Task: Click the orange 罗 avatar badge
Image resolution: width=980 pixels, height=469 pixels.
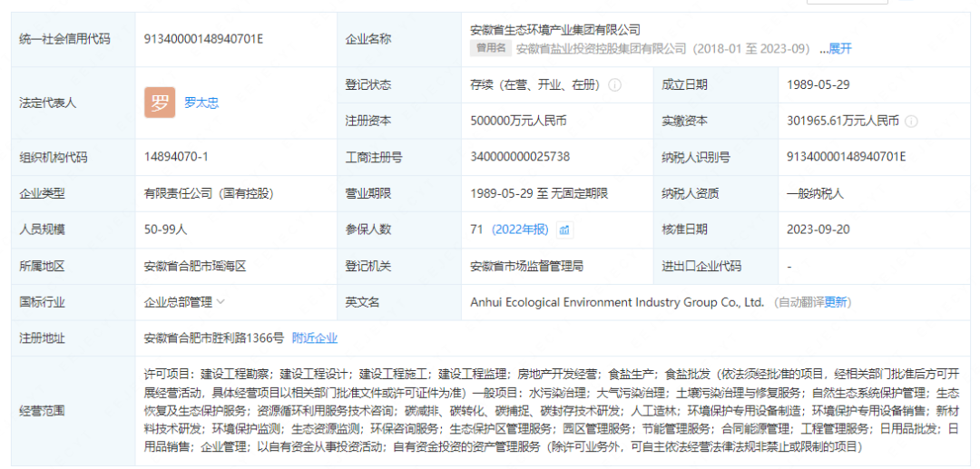Action: [x=160, y=103]
